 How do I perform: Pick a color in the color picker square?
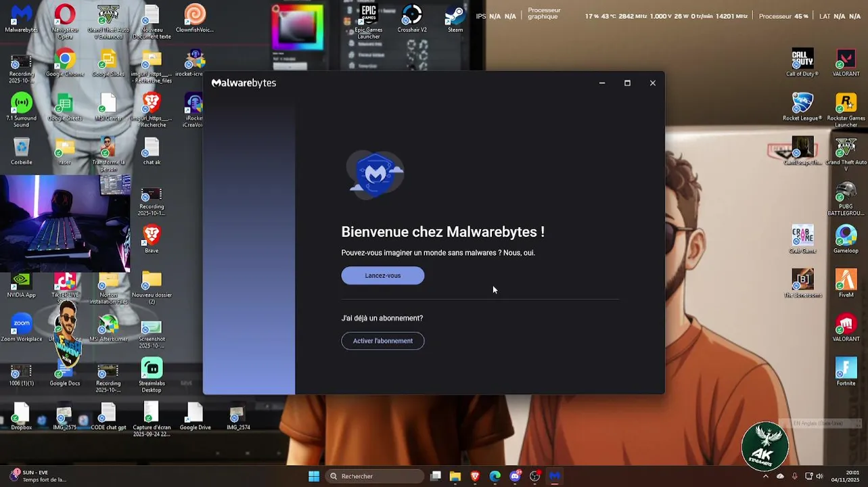pos(298,27)
